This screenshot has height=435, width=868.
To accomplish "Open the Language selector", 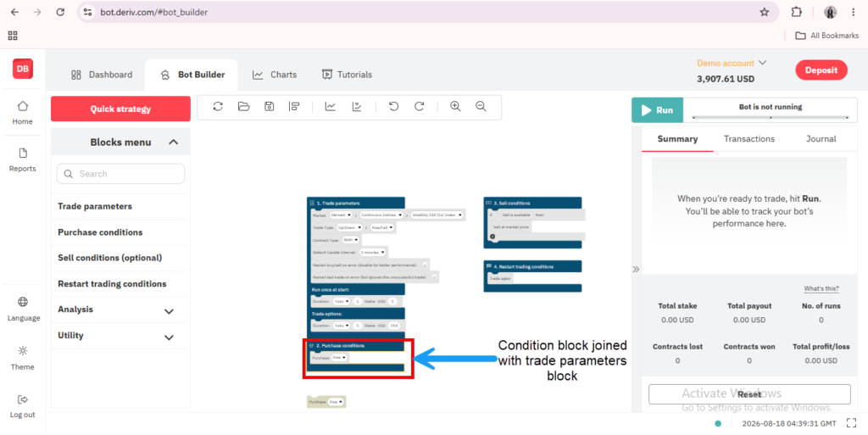I will [23, 309].
